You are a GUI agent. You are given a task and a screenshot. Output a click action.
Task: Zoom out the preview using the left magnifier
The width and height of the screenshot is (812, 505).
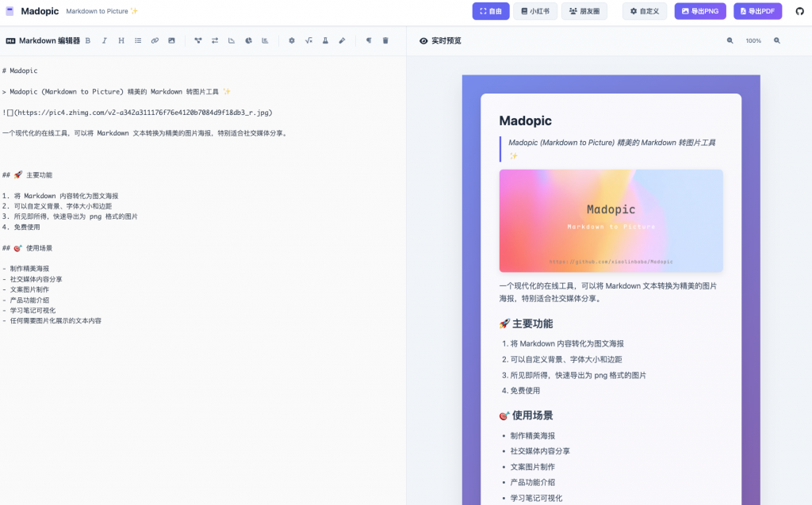(730, 40)
